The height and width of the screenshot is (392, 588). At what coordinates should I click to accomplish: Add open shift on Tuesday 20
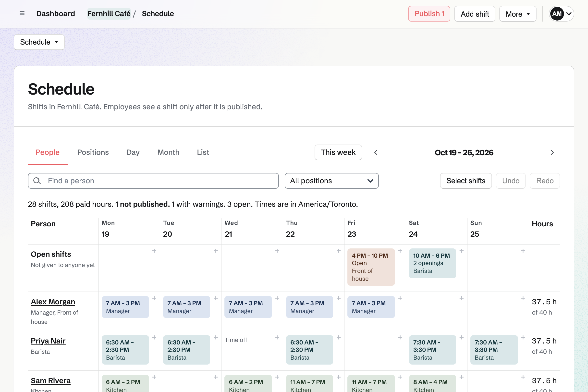click(x=216, y=251)
